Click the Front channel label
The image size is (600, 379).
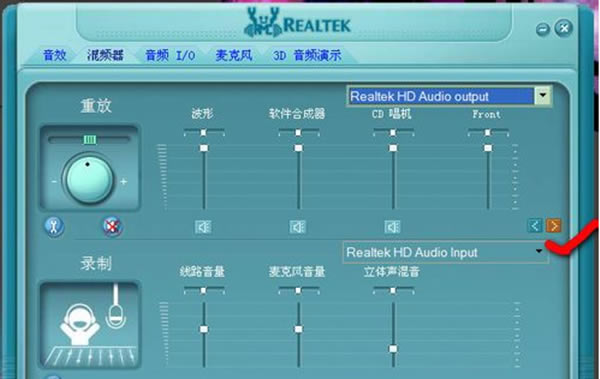[486, 114]
